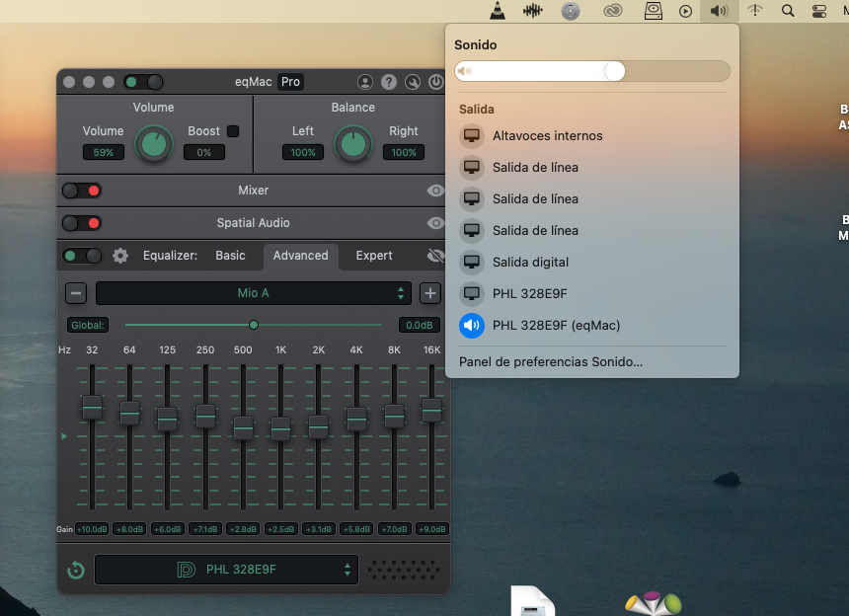Select Altavoces internos output
Image resolution: width=849 pixels, height=616 pixels.
click(x=592, y=136)
